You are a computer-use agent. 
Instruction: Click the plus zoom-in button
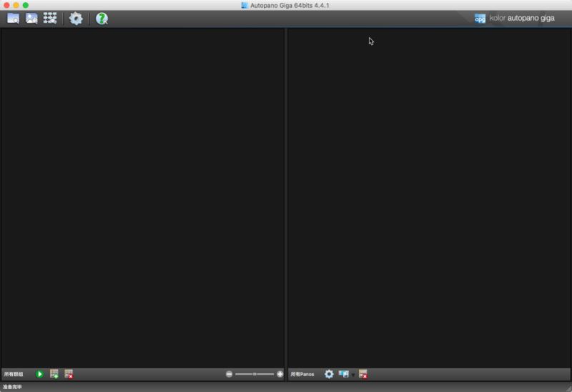click(x=280, y=374)
